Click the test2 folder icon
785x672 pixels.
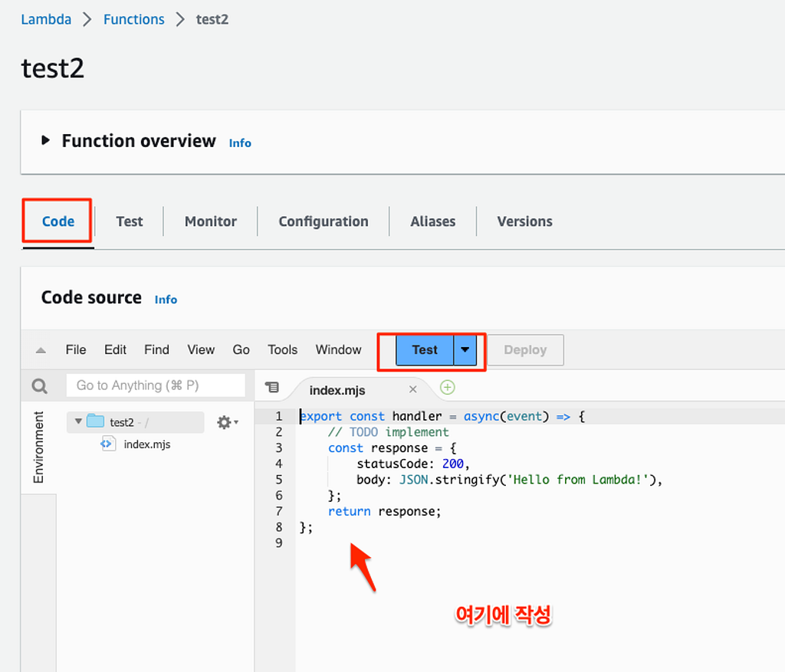(95, 421)
